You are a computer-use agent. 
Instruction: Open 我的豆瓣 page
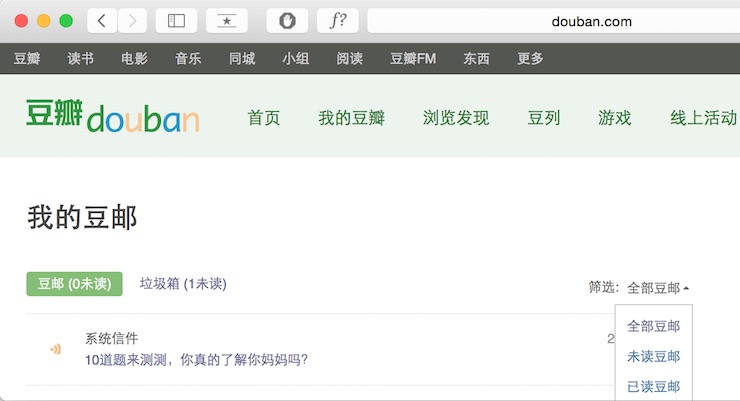click(352, 118)
